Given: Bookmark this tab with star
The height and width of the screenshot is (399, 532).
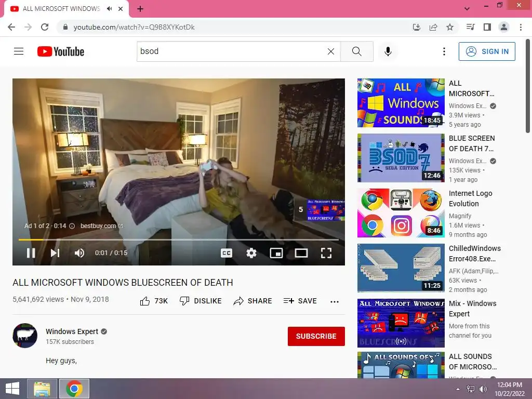Looking at the screenshot, I should 450,27.
